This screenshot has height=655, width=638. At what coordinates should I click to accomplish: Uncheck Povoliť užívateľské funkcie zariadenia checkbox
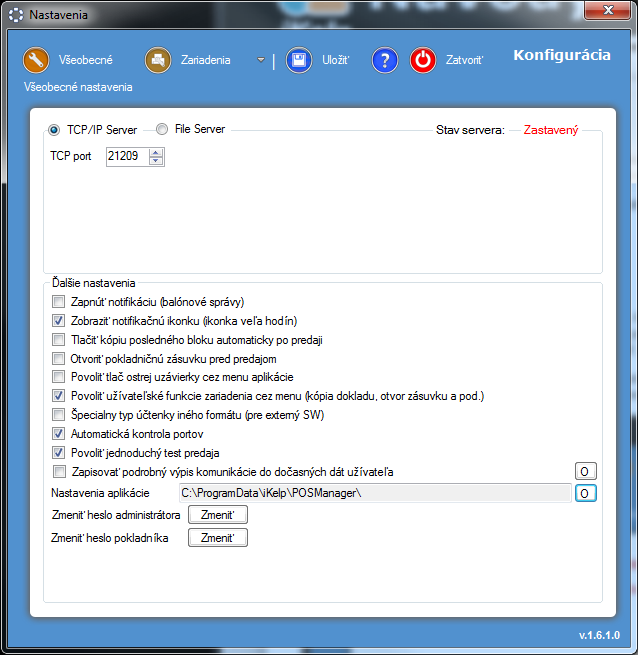click(58, 395)
